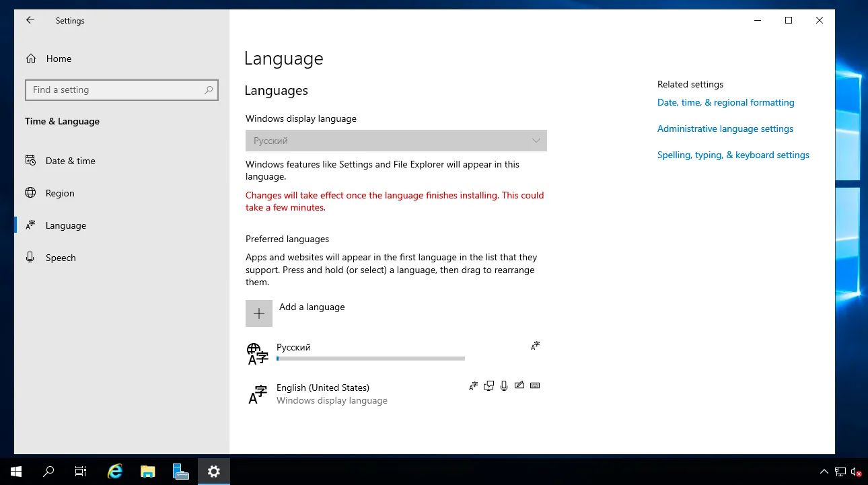
Task: Click the search magnifier in Find a setting
Action: (209, 90)
